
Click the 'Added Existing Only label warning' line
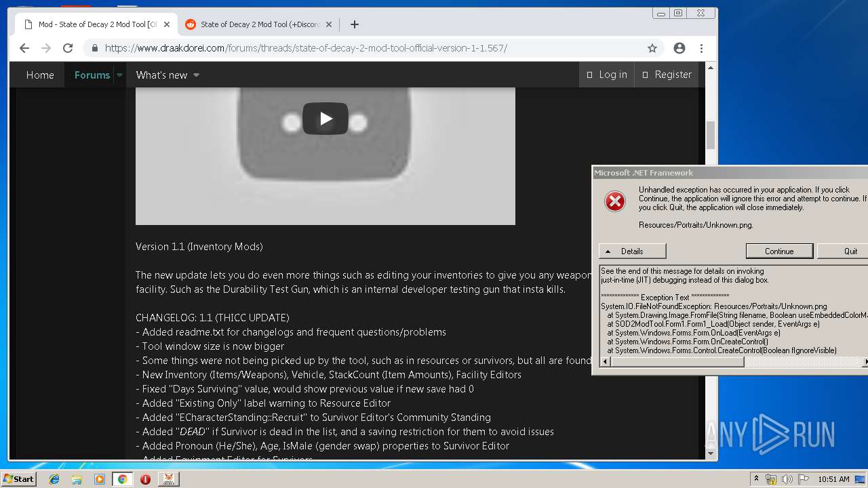point(263,403)
